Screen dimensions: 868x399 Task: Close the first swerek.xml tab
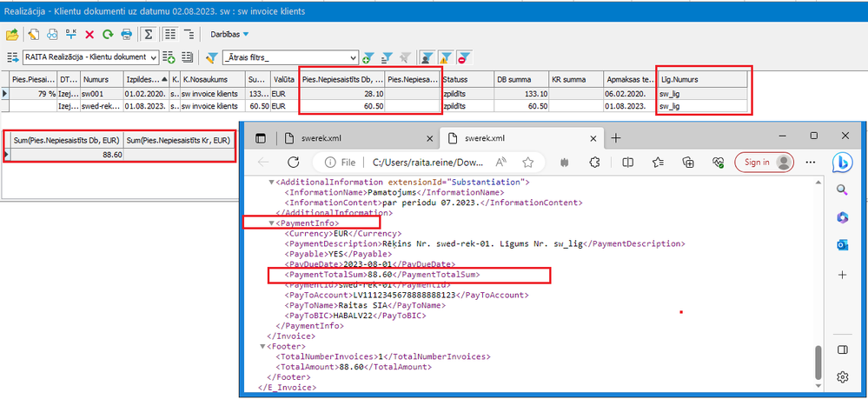pos(430,138)
